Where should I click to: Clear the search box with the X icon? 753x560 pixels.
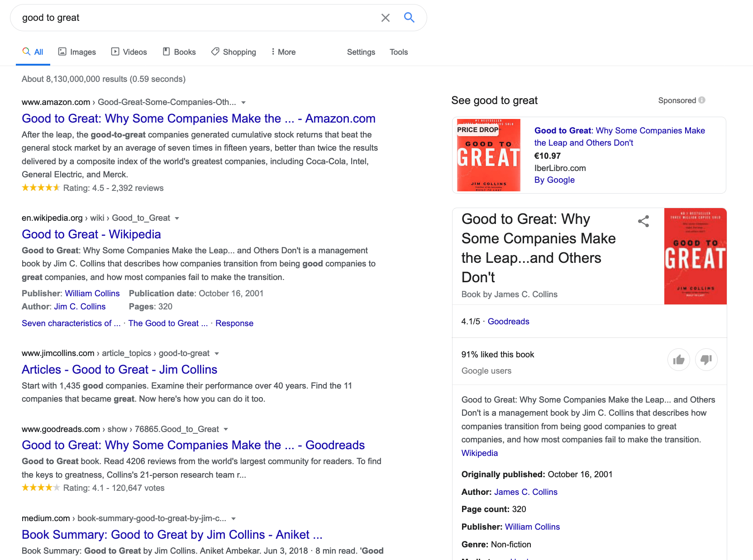(386, 18)
